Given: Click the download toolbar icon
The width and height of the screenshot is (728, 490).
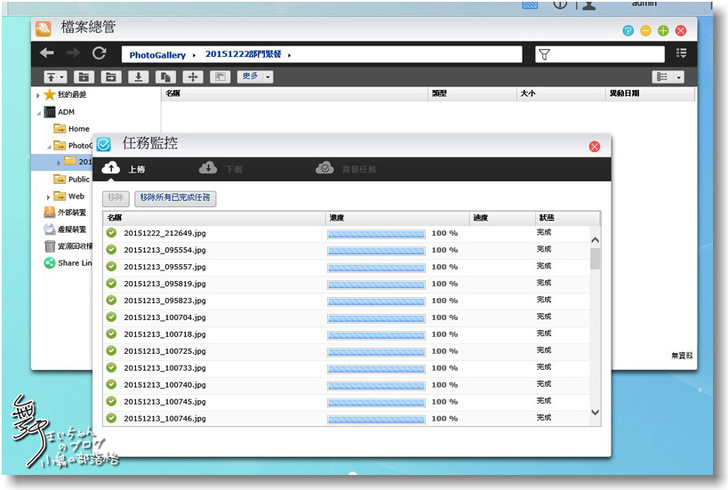Looking at the screenshot, I should pyautogui.click(x=139, y=77).
